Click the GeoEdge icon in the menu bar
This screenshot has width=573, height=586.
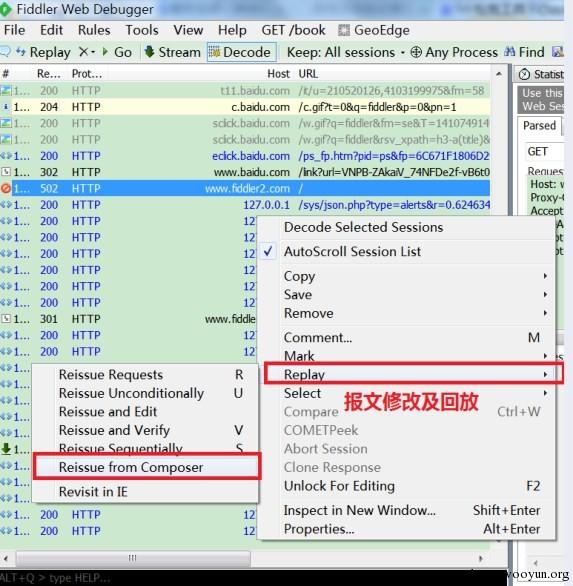pos(344,30)
